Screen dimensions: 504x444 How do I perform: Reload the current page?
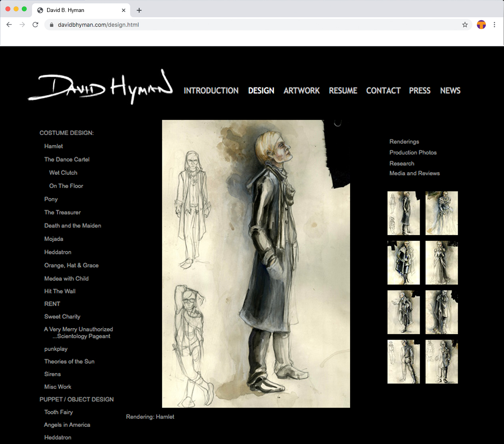(35, 24)
